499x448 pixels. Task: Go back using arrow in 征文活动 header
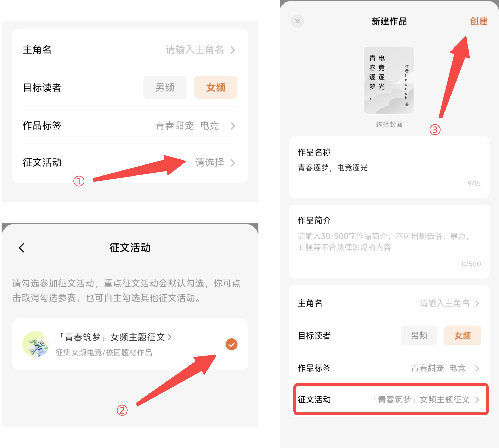point(22,248)
